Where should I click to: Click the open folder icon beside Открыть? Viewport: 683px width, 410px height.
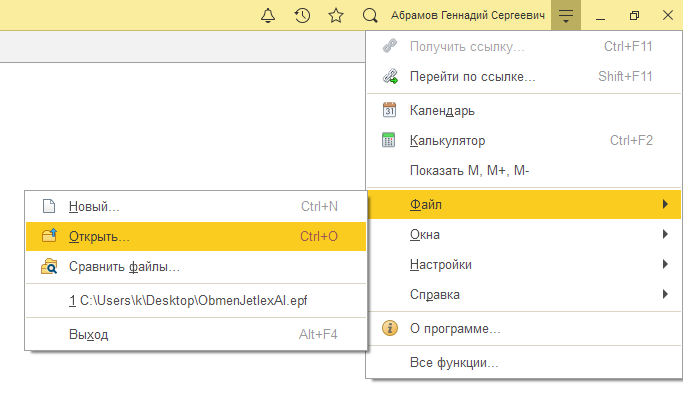(49, 235)
